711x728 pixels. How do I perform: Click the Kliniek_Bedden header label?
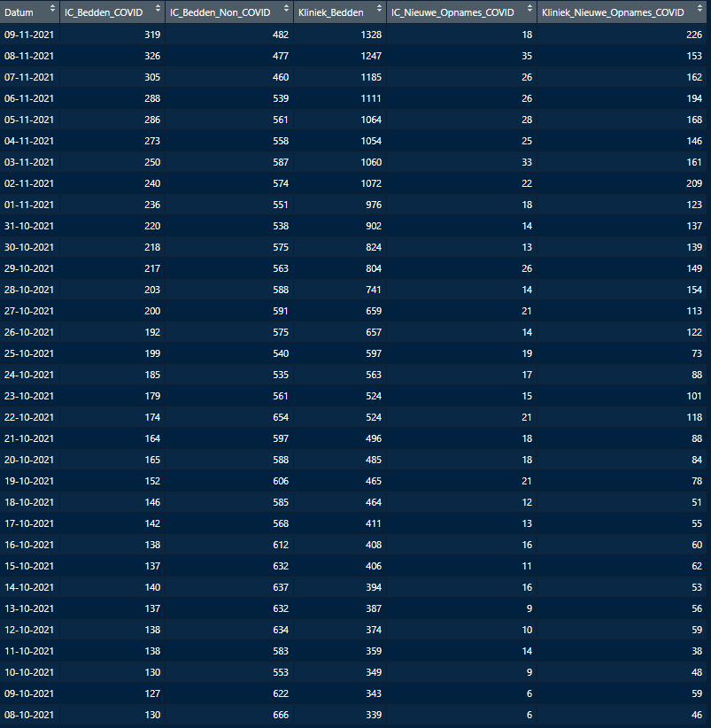[x=331, y=12]
